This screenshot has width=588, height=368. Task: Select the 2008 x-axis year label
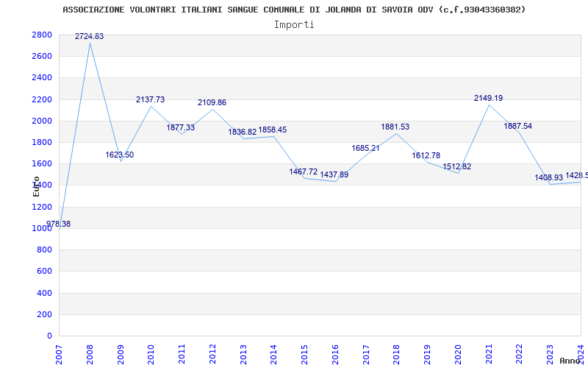[x=90, y=355]
